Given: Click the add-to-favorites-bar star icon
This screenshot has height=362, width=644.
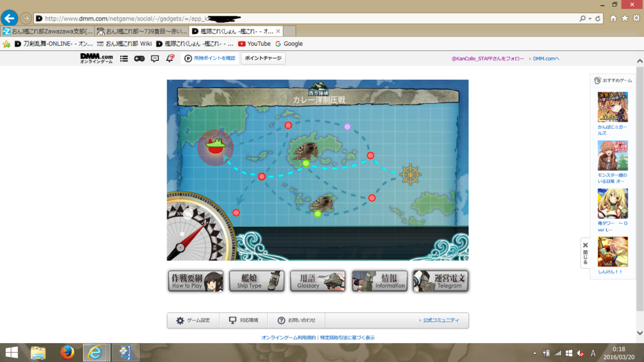Looking at the screenshot, I should pos(6,44).
